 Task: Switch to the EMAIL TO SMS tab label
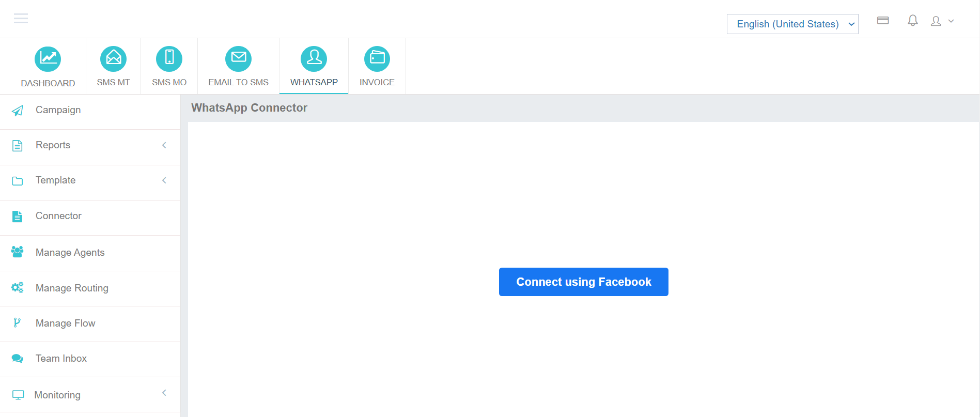(239, 82)
